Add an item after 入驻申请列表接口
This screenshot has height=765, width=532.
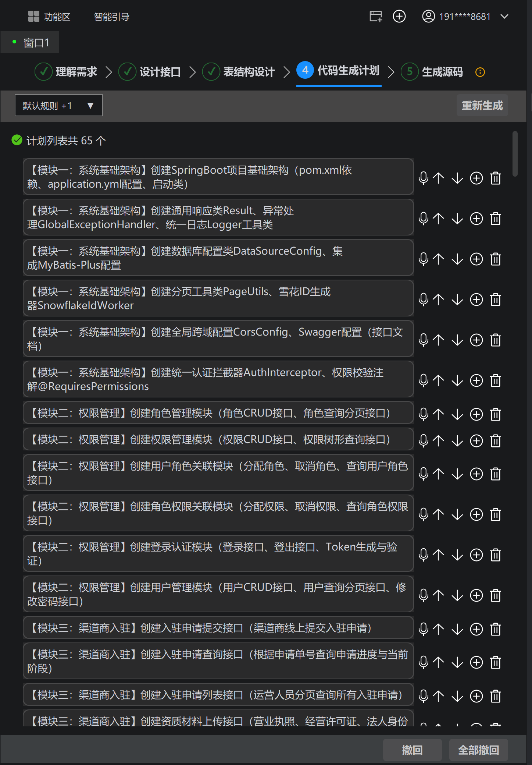[476, 696]
